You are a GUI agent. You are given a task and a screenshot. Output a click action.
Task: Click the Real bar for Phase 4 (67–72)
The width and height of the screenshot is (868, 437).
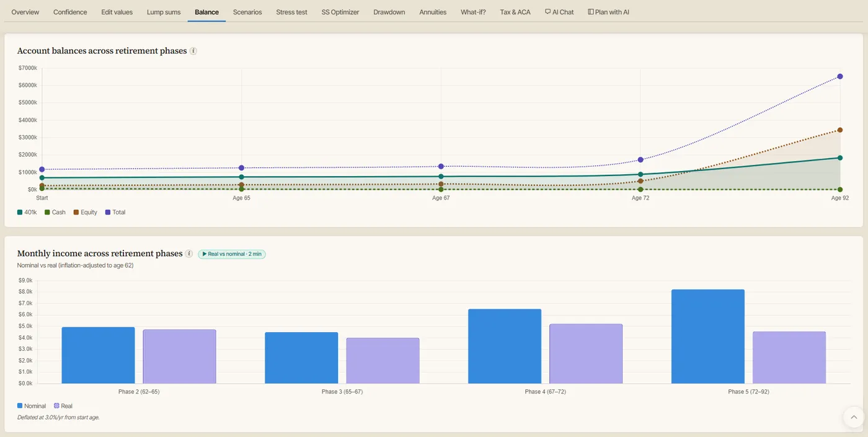click(x=586, y=354)
